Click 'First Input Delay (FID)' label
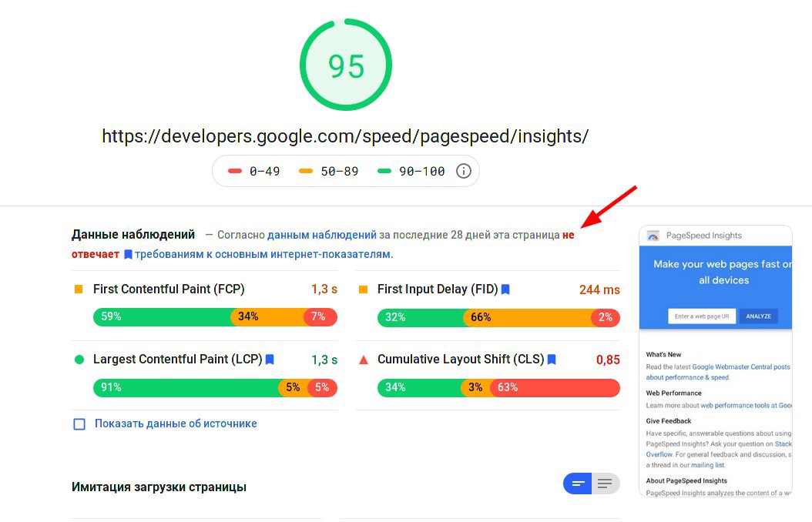The width and height of the screenshot is (812, 522). tap(438, 289)
